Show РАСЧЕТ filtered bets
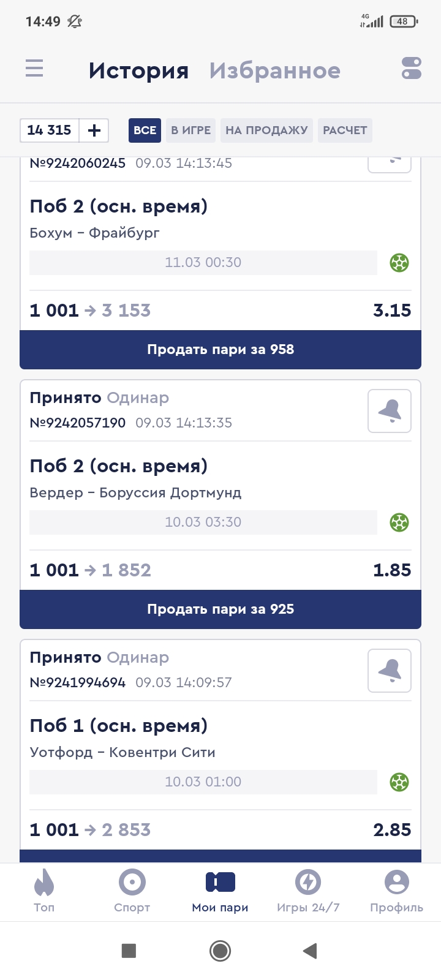This screenshot has height=980, width=441. tap(345, 130)
